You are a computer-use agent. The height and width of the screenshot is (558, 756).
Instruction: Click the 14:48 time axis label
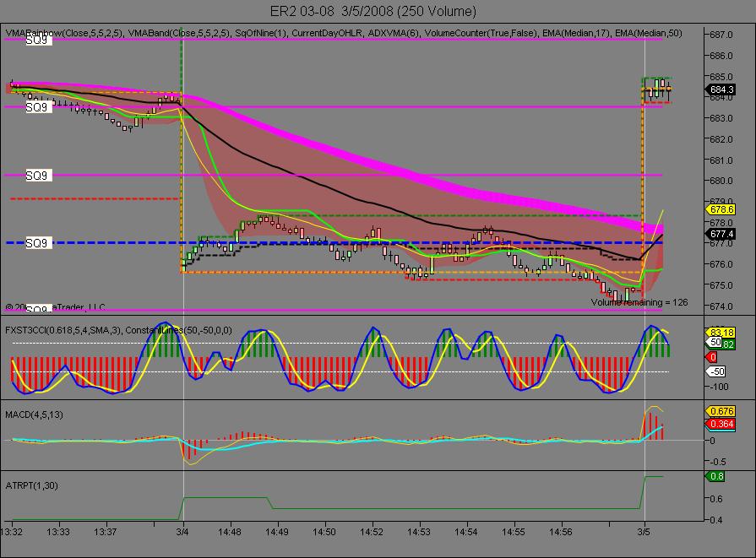coord(230,532)
